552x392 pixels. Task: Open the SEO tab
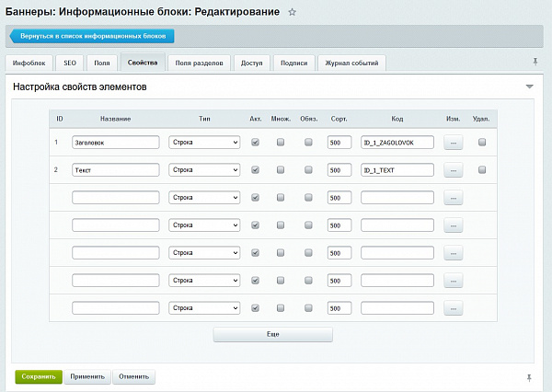pyautogui.click(x=70, y=63)
